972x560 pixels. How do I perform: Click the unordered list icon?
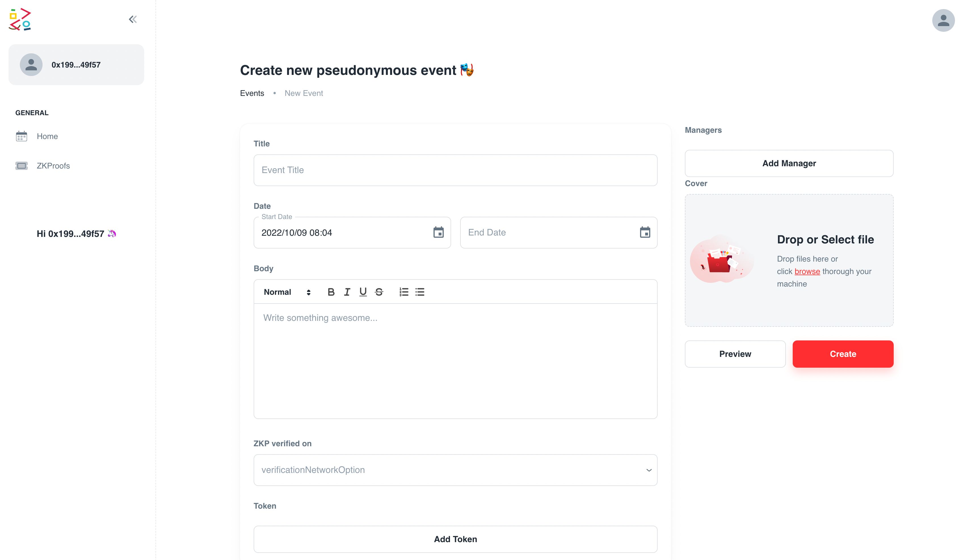(x=420, y=292)
